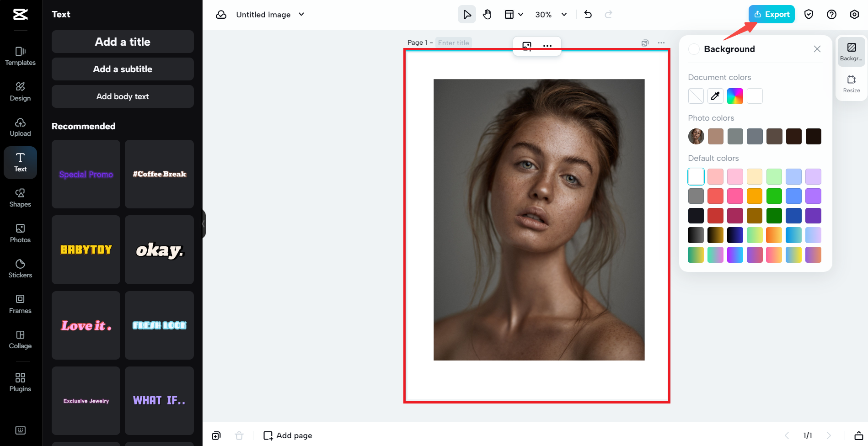Go to the previous page arrow

(x=787, y=435)
